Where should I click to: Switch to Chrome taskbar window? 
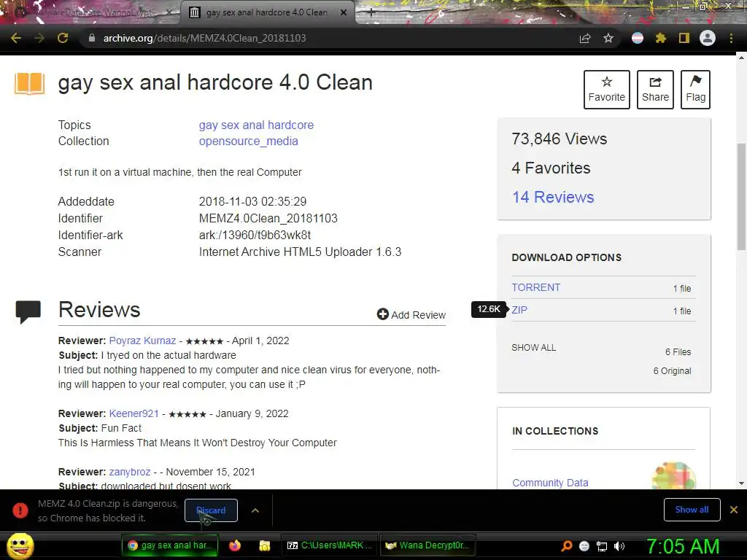coord(169,545)
